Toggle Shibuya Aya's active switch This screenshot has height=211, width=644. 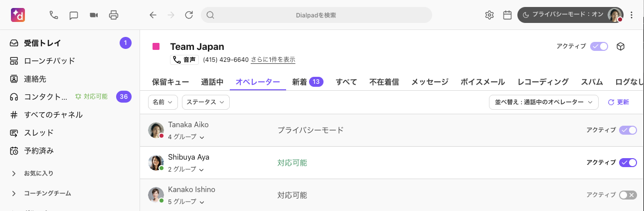[628, 163]
